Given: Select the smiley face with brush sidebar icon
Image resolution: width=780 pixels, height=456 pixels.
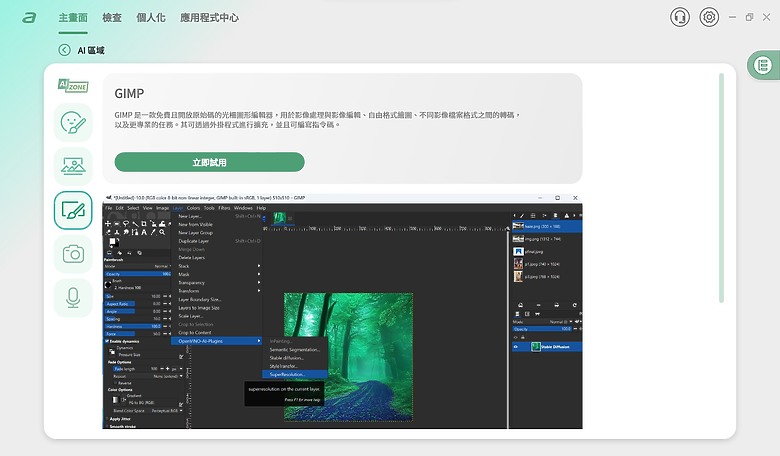Looking at the screenshot, I should [x=73, y=122].
